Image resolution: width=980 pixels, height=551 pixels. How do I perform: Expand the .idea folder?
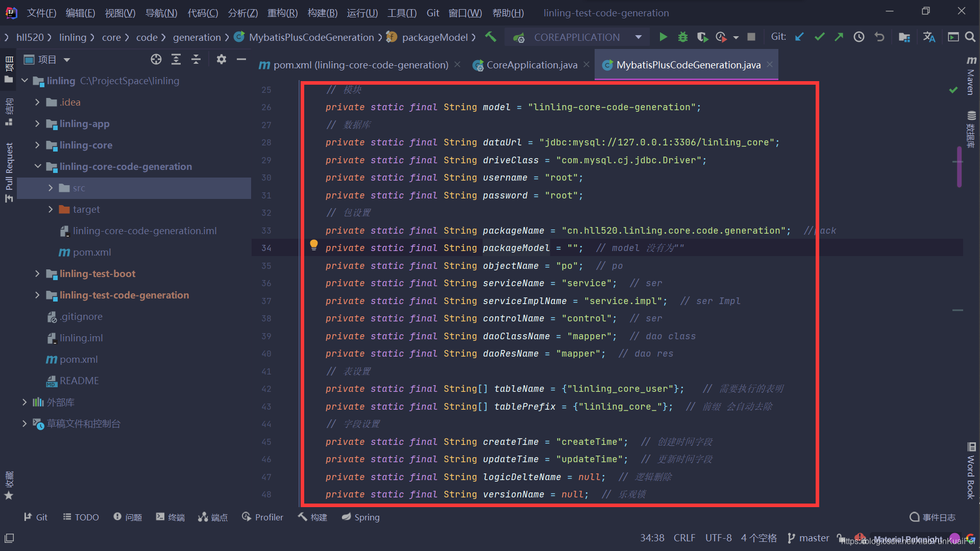coord(37,102)
